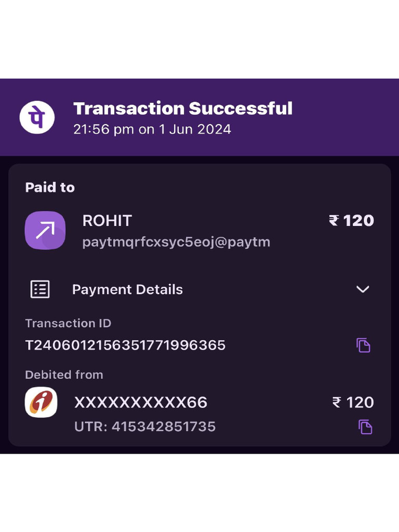The width and height of the screenshot is (399, 532).
Task: Tap the payee name ROHIT
Action: (107, 220)
